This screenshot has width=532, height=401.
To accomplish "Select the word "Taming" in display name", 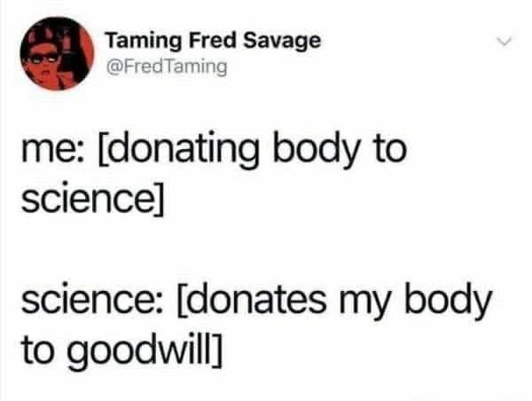I will point(144,42).
